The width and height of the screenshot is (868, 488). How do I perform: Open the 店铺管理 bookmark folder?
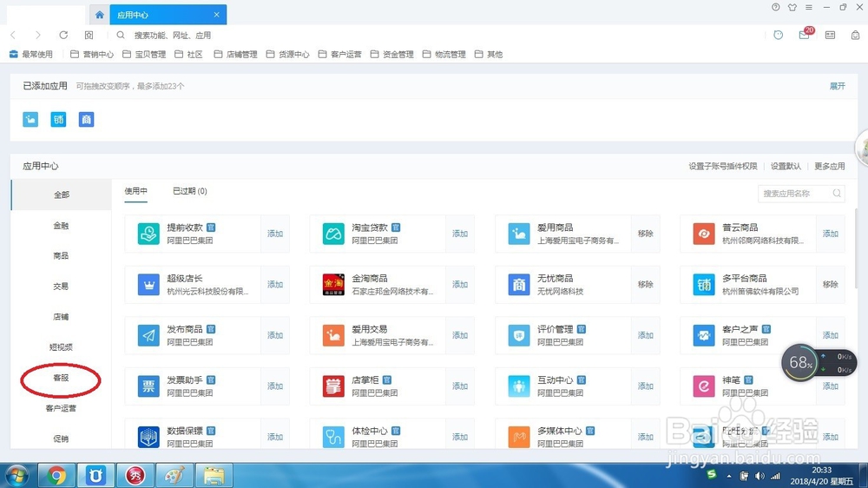(236, 55)
